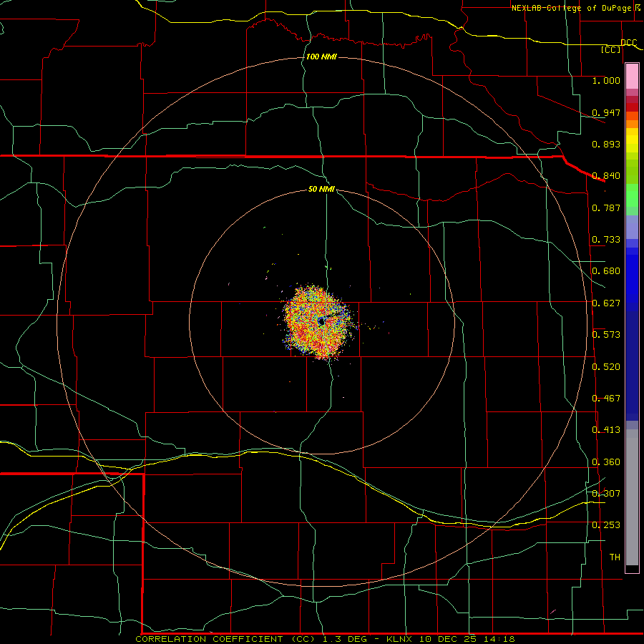The image size is (644, 644).
Task: Click the NEXLAB-College of DuPage label
Action: (572, 8)
